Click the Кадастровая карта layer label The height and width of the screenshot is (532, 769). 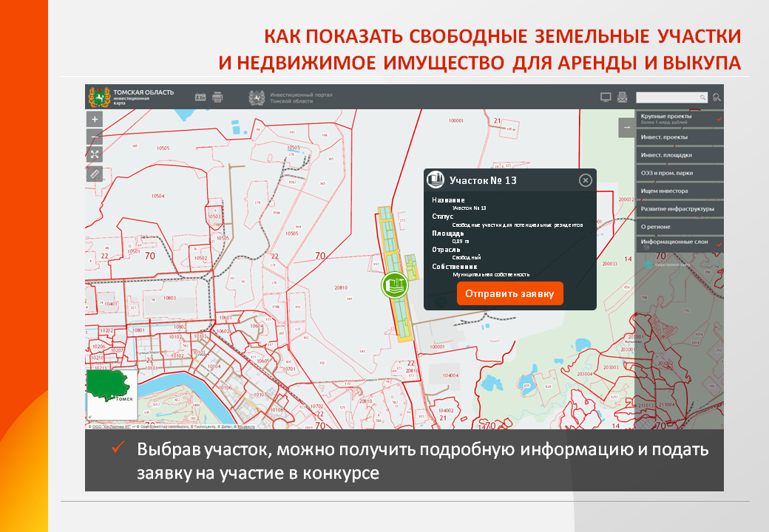[672, 265]
